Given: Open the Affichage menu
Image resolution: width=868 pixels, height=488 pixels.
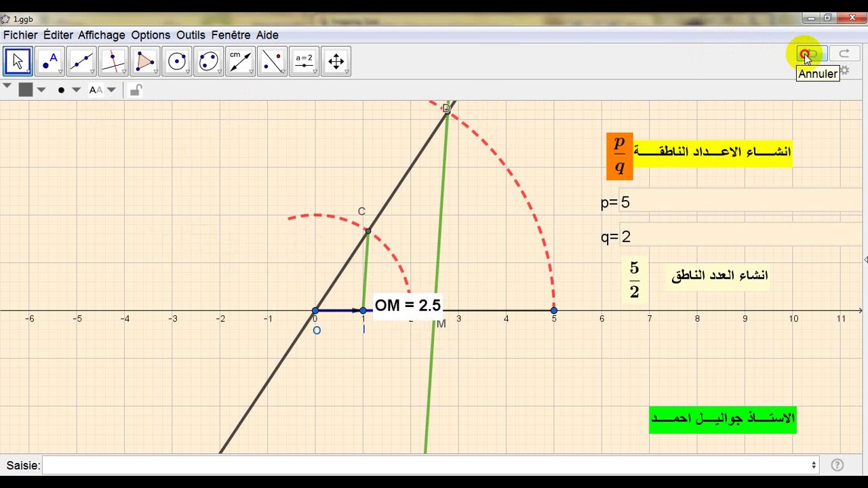Looking at the screenshot, I should click(102, 35).
